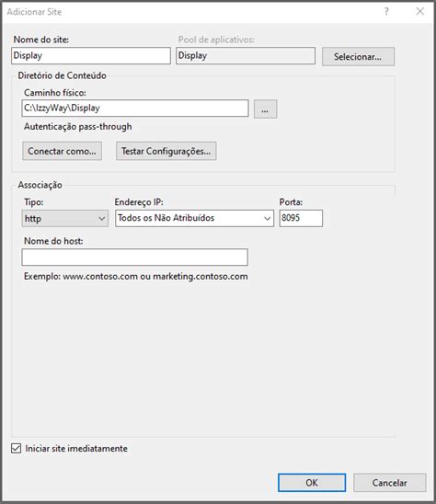Click the Nome do site input field

[x=91, y=55]
